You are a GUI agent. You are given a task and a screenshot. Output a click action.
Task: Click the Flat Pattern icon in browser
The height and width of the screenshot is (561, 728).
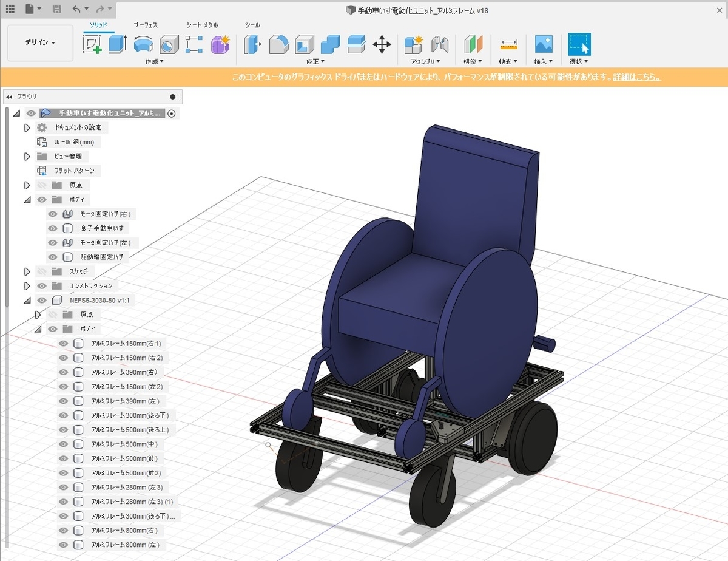click(x=42, y=171)
